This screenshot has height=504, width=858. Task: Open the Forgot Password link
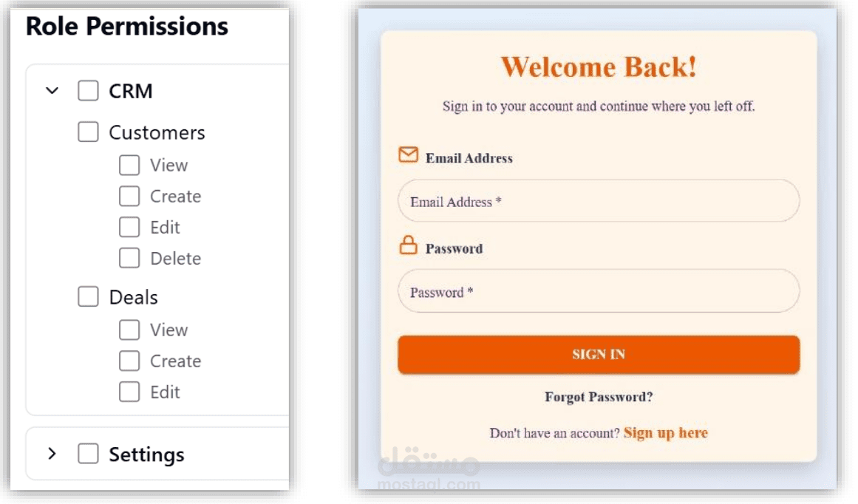tap(599, 397)
